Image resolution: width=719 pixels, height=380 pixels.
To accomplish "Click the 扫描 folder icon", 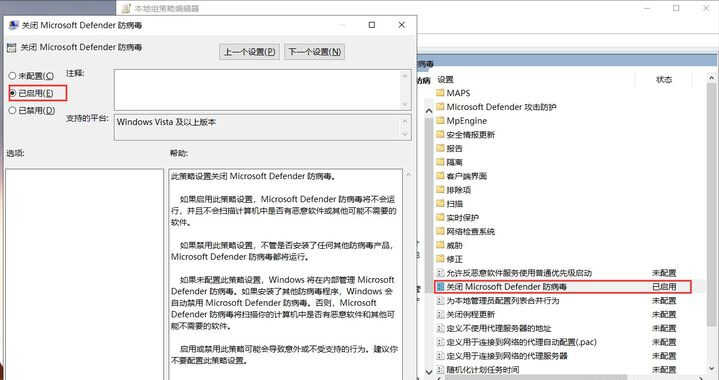I will point(440,204).
